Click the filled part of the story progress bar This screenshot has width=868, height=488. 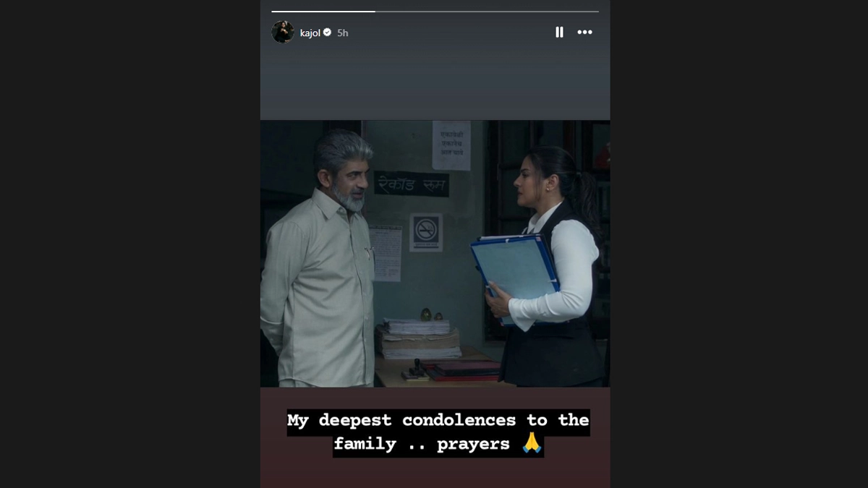point(323,12)
